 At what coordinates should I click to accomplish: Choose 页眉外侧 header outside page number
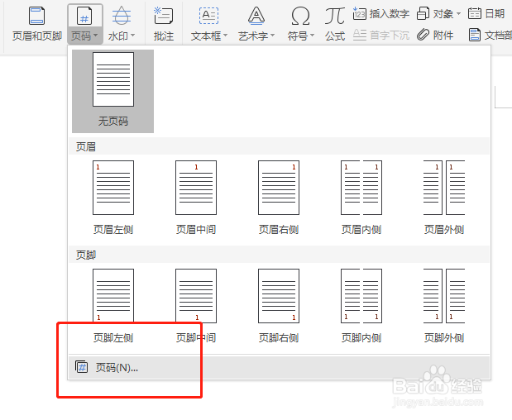(x=444, y=198)
